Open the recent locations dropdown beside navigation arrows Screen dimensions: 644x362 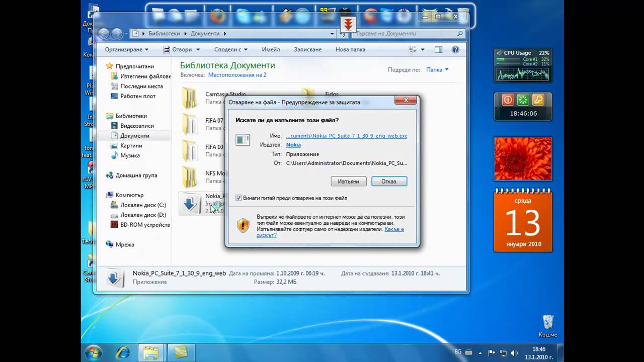(126, 34)
